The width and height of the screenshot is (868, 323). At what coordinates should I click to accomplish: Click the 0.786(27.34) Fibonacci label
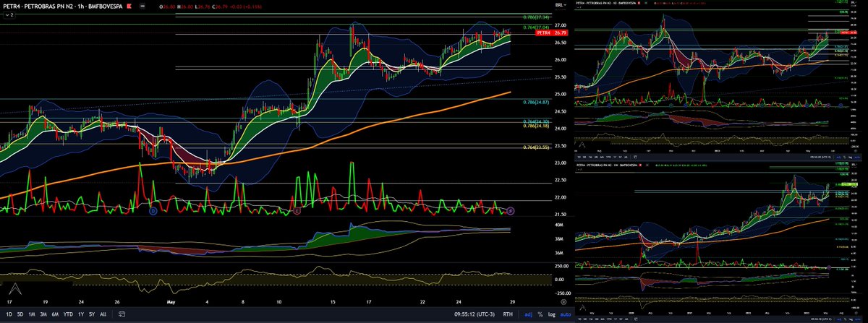click(x=537, y=17)
